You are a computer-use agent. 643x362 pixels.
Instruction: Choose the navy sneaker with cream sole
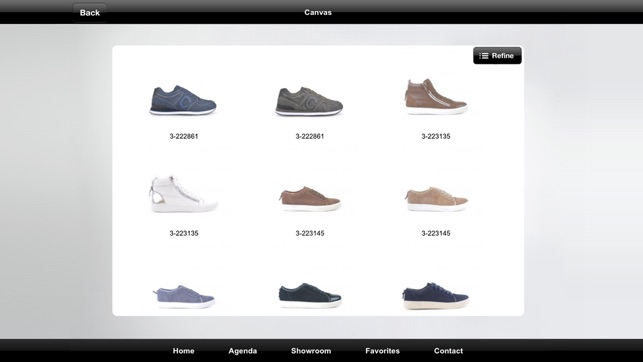(x=436, y=296)
